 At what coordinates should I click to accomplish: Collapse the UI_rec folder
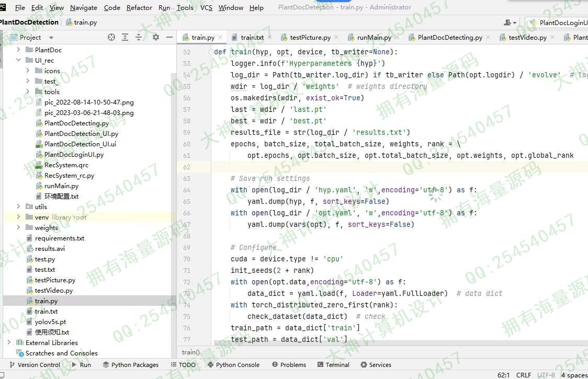click(x=18, y=60)
